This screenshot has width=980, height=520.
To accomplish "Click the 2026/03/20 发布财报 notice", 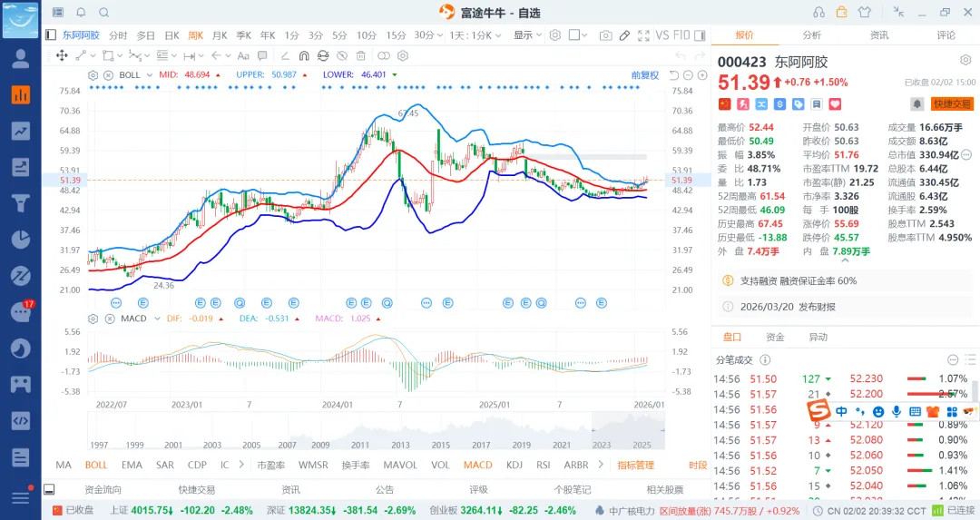I will click(x=846, y=307).
